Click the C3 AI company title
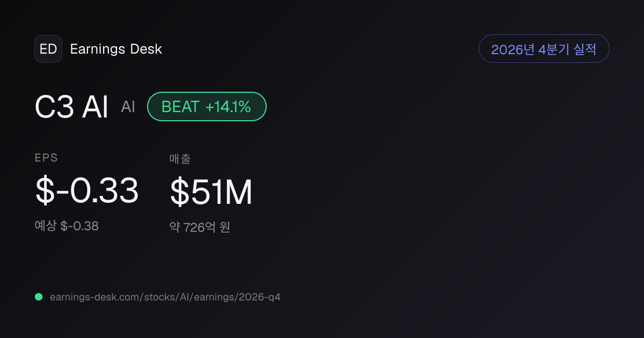644x338 pixels. pos(71,106)
